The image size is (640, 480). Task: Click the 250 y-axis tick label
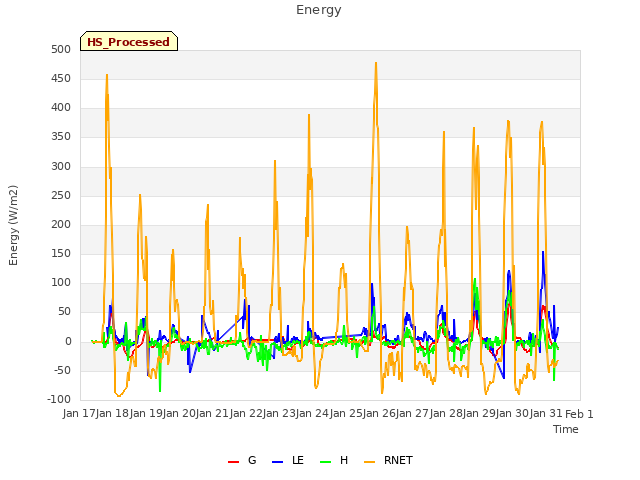coord(61,196)
